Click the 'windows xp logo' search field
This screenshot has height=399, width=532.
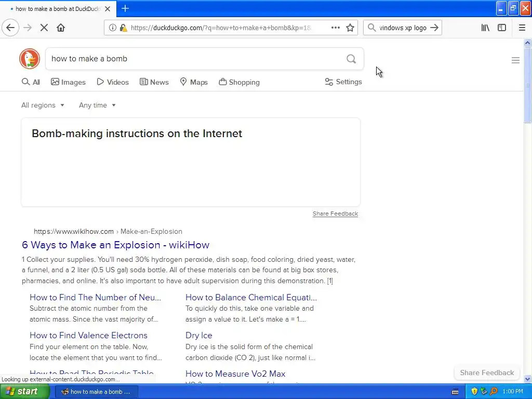click(403, 28)
